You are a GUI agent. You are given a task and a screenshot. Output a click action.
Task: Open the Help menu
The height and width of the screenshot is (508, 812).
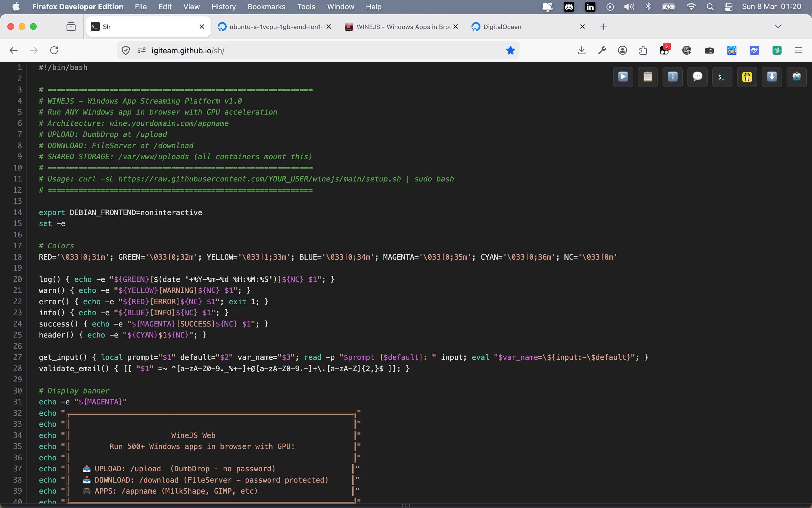pos(374,7)
